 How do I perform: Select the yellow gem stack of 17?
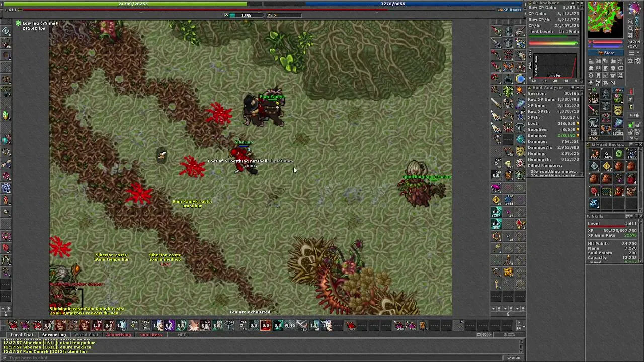tap(606, 166)
